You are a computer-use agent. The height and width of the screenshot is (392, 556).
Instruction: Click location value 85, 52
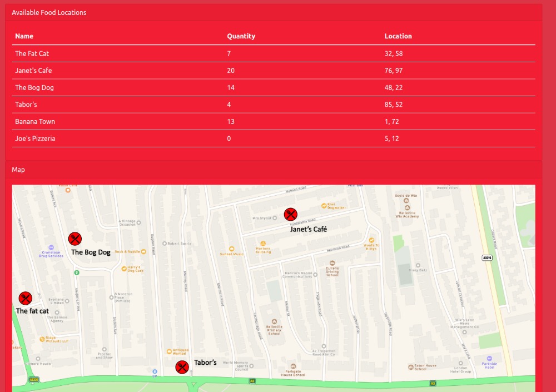click(394, 105)
